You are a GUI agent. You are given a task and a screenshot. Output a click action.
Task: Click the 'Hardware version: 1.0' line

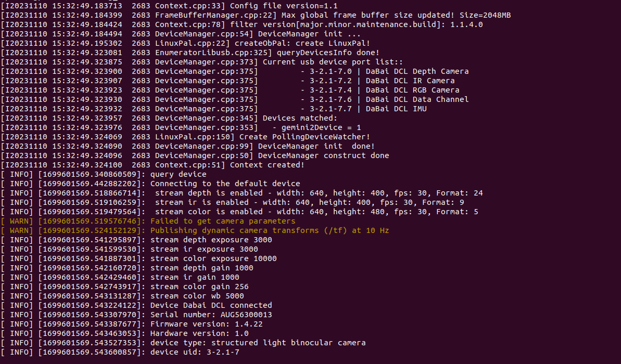(x=199, y=333)
